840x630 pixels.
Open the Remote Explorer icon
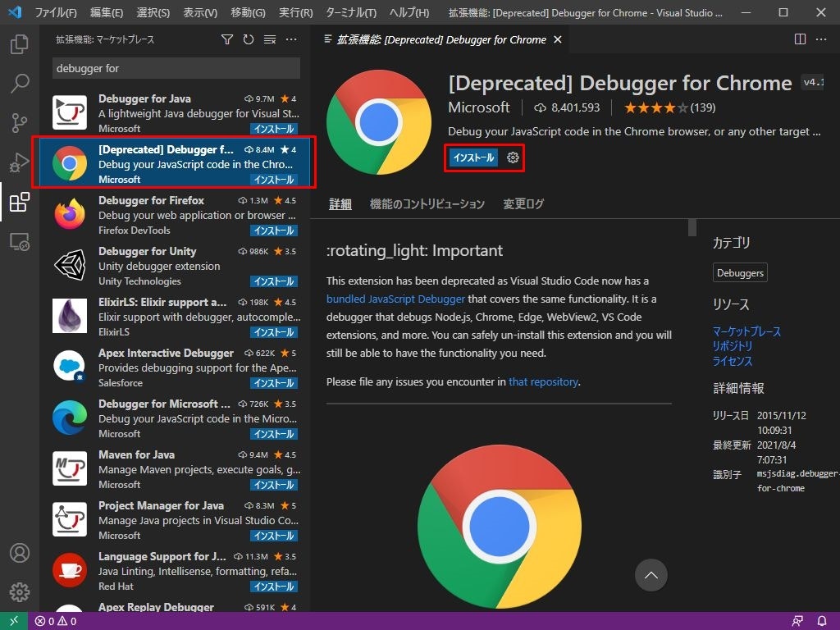pos(20,242)
